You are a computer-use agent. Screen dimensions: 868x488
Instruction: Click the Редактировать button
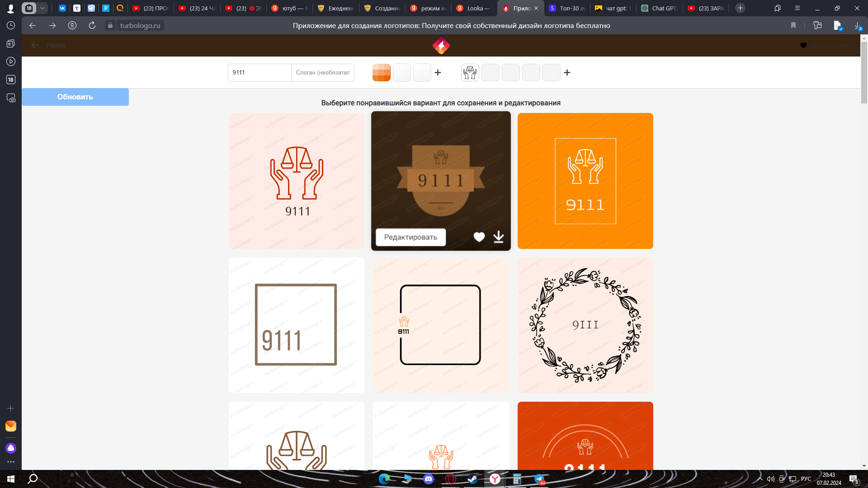pos(410,237)
